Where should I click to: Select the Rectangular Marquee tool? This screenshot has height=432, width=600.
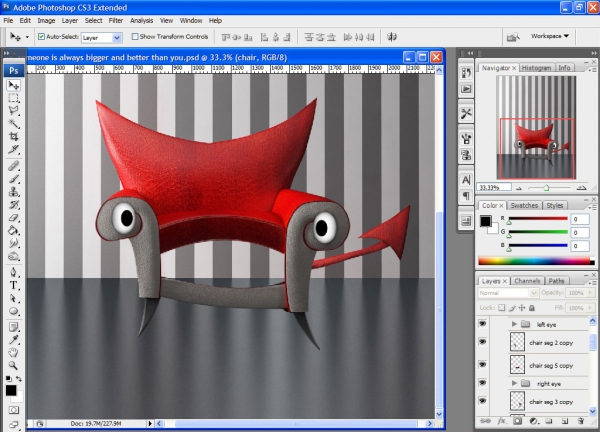[14, 98]
